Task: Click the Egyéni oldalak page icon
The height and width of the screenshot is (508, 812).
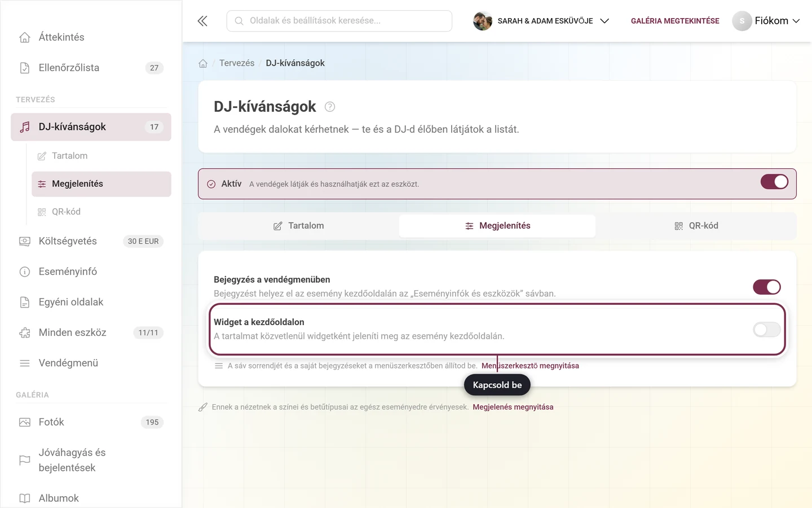Action: click(x=25, y=302)
